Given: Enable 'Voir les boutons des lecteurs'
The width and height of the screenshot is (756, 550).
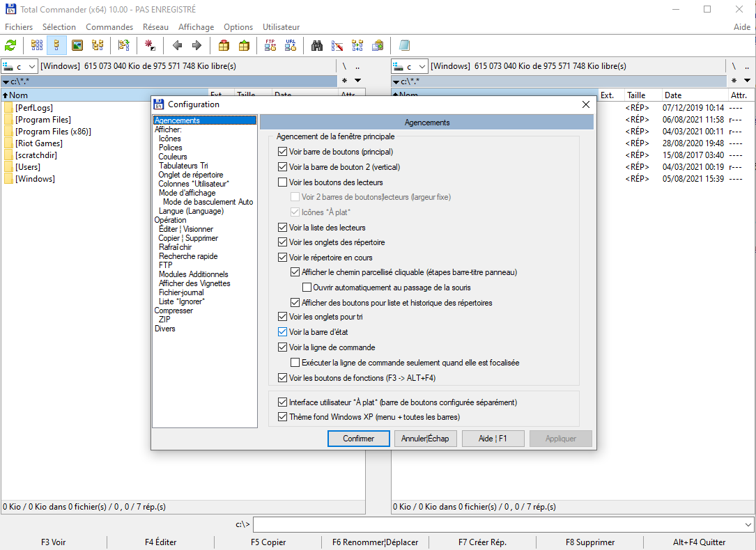Looking at the screenshot, I should pos(282,182).
